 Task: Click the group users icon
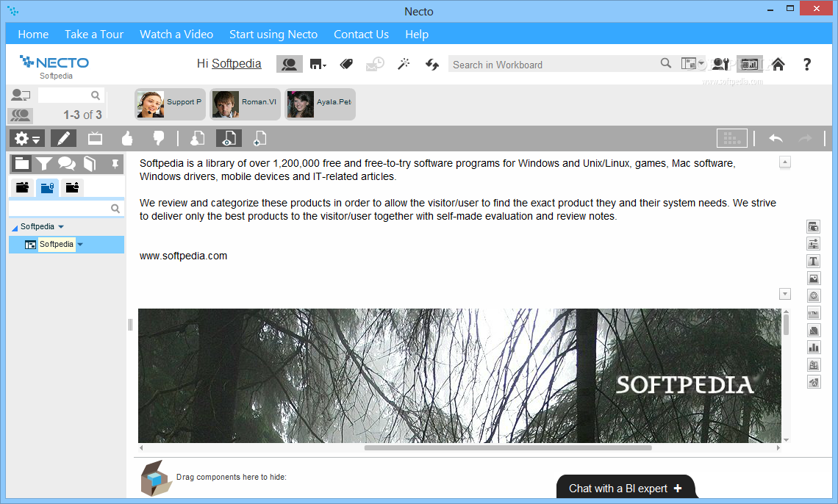21,115
